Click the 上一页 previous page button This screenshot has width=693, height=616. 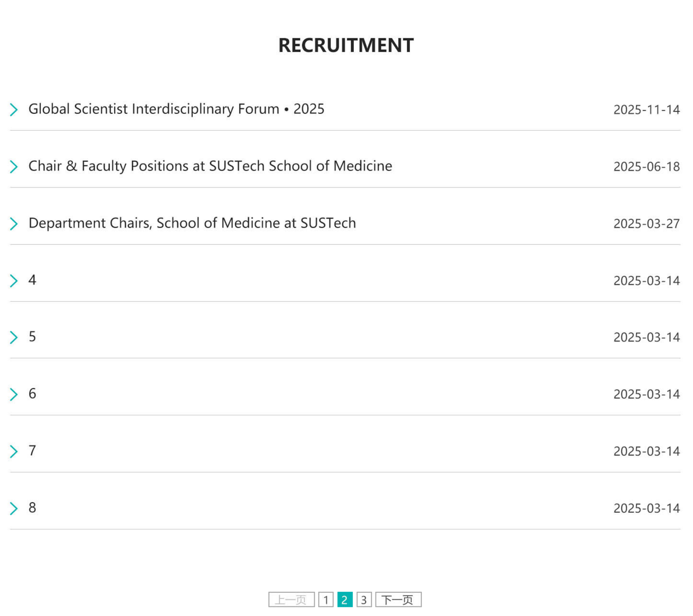tap(291, 599)
